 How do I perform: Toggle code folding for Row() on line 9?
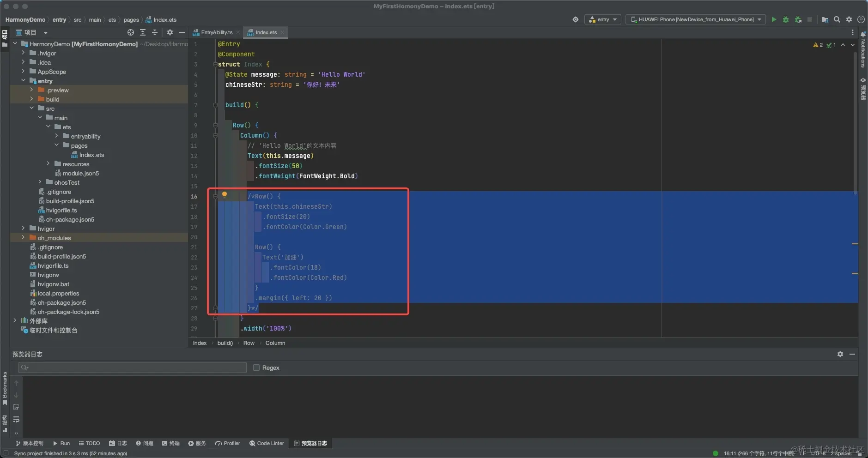tap(215, 125)
